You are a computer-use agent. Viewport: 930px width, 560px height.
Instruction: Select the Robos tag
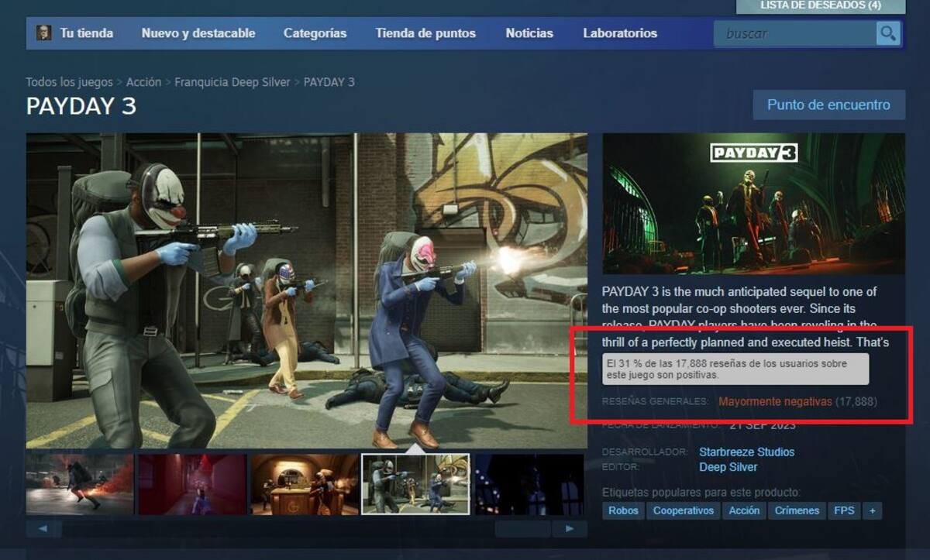(623, 510)
